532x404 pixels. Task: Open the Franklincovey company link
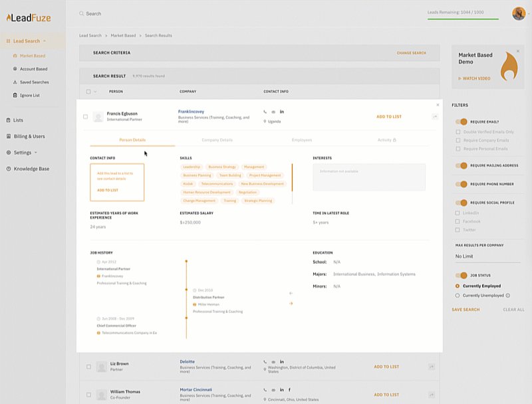tap(191, 112)
